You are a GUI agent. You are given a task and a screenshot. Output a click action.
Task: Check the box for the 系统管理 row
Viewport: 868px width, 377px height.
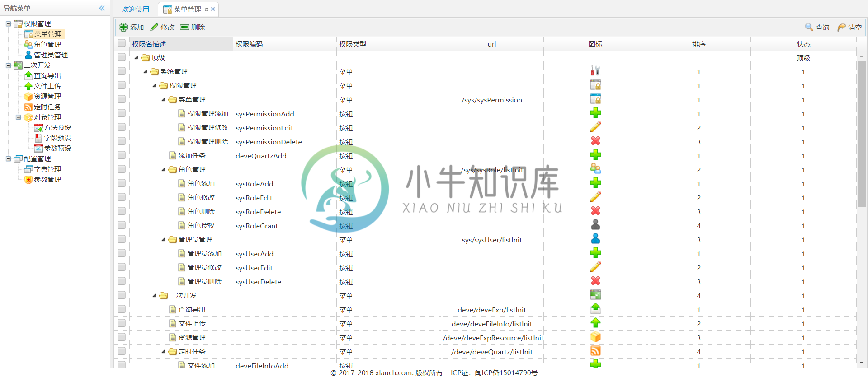tap(122, 71)
